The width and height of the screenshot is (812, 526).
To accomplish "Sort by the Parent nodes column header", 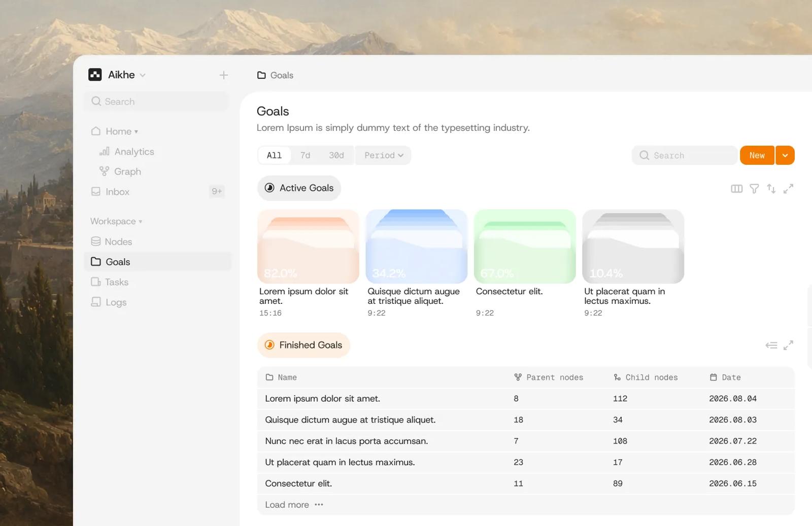I will click(x=549, y=377).
